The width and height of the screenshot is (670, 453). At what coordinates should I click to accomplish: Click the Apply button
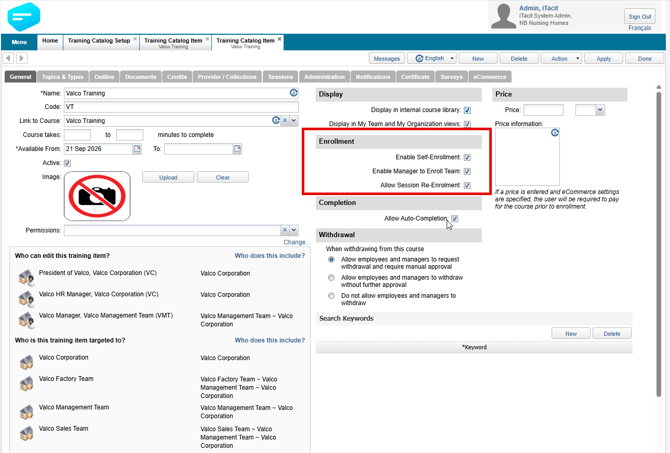point(603,59)
